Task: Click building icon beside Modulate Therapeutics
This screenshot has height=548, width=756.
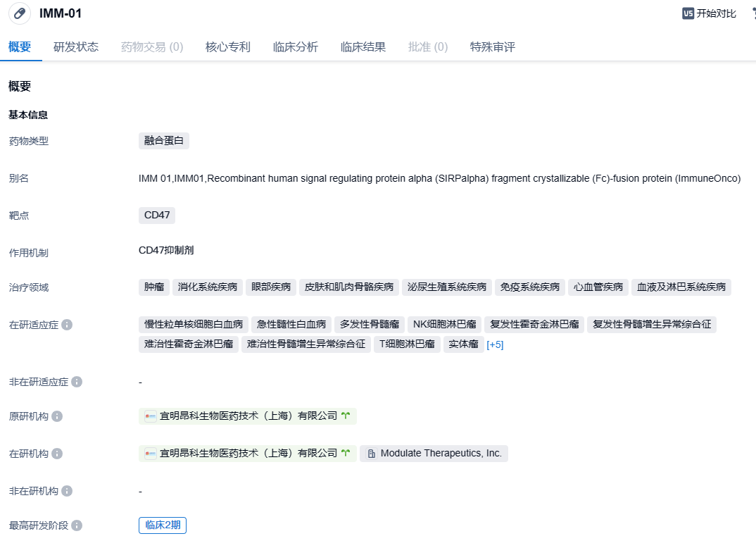Action: point(371,454)
